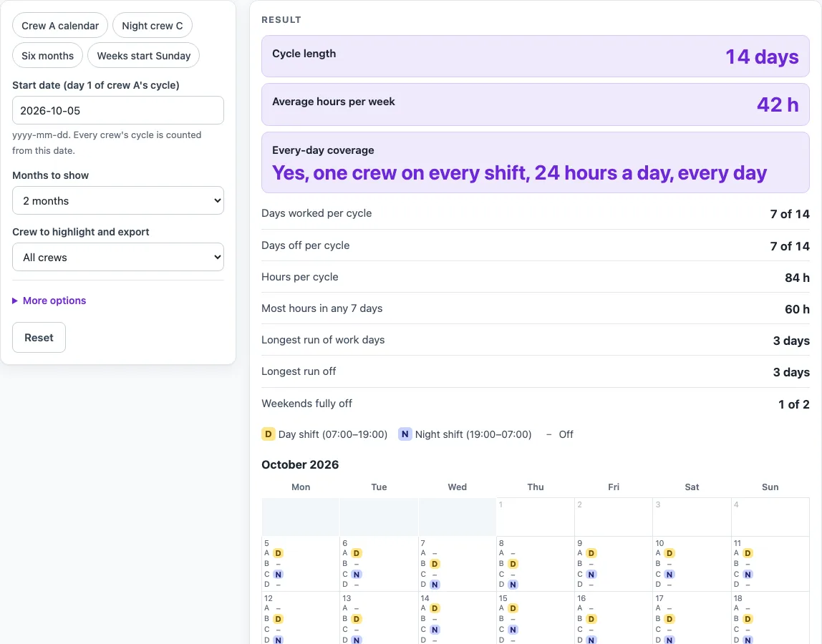This screenshot has width=822, height=644.
Task: Choose the Weeks start Sunday preset
Action: (144, 56)
